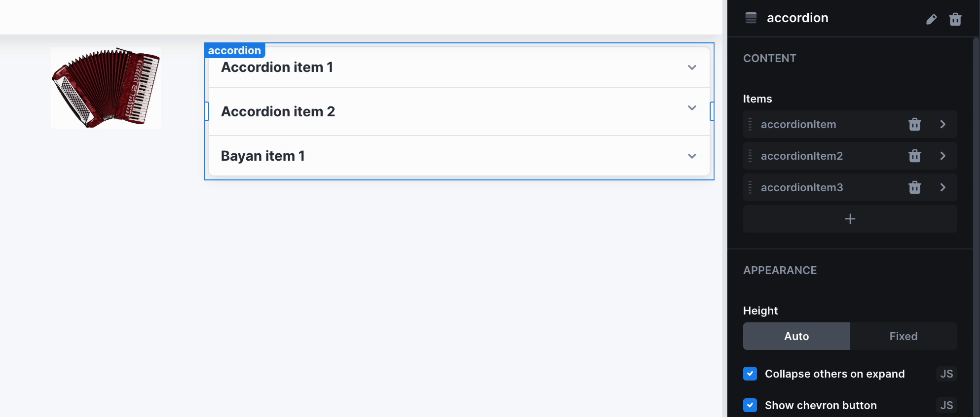
Task: Click JS button beside Show chevron button
Action: coord(946,405)
